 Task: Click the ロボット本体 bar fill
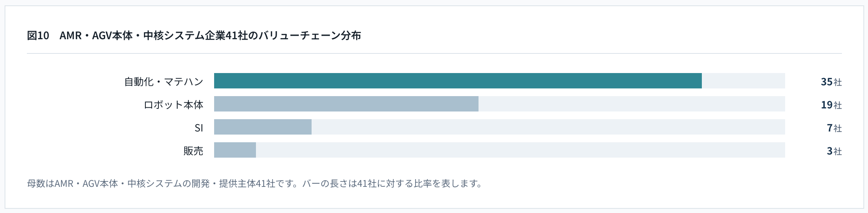[x=346, y=104]
